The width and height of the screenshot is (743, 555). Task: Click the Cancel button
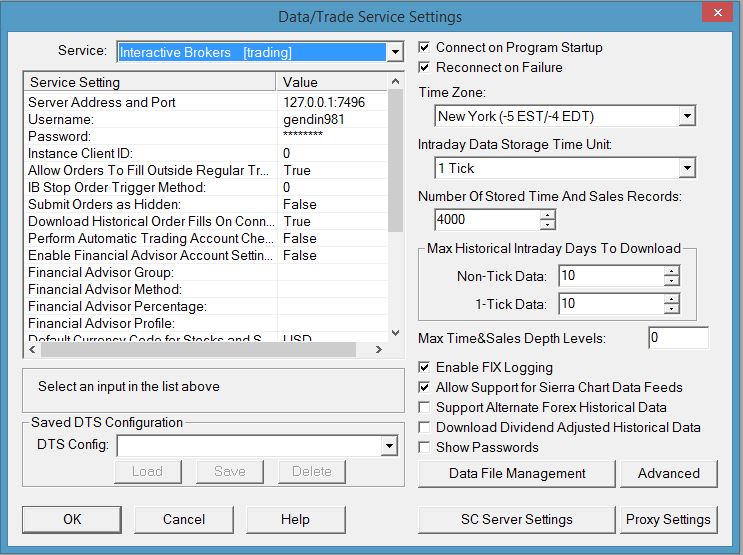pyautogui.click(x=184, y=519)
